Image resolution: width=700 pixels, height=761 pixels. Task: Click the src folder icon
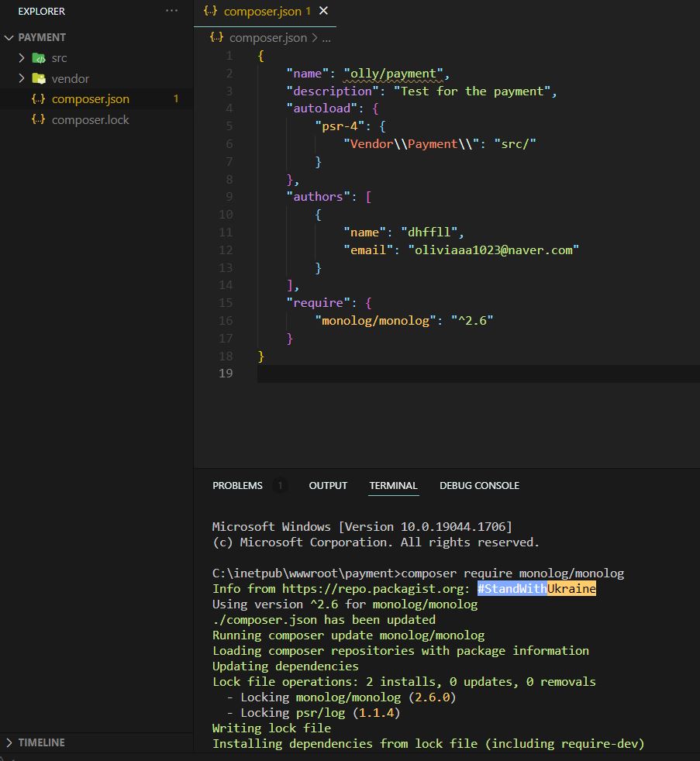39,58
